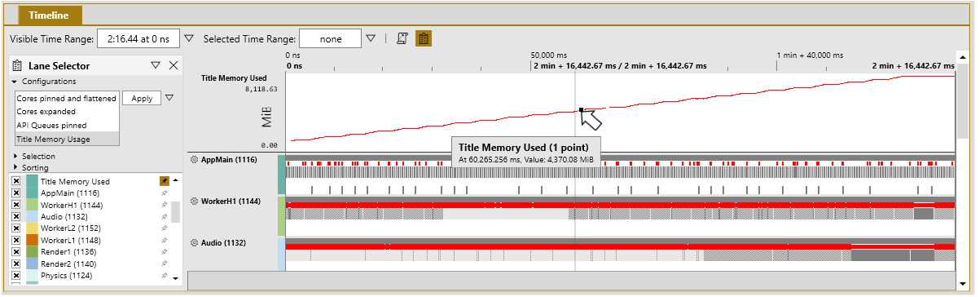Open settings gear for AppMain (1116) lane
980x297 pixels.
pos(194,160)
